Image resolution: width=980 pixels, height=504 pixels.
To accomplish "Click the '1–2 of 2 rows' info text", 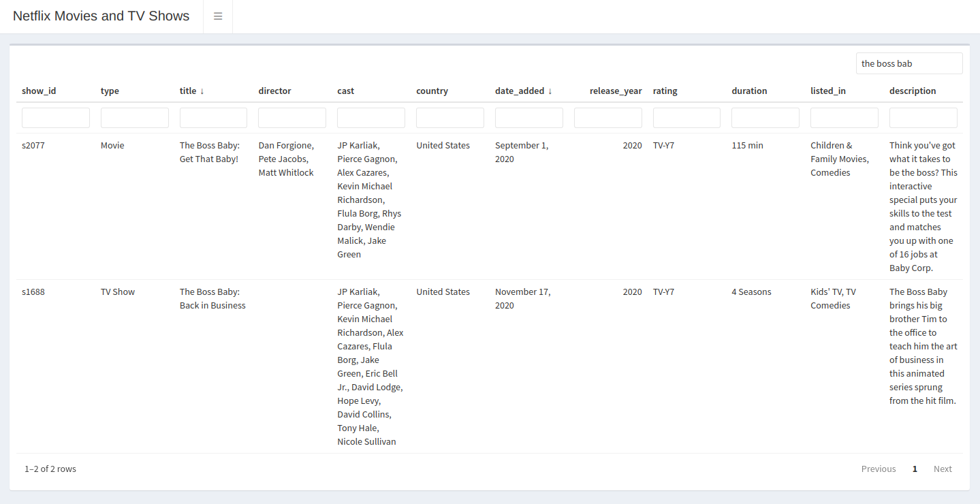I will click(50, 469).
